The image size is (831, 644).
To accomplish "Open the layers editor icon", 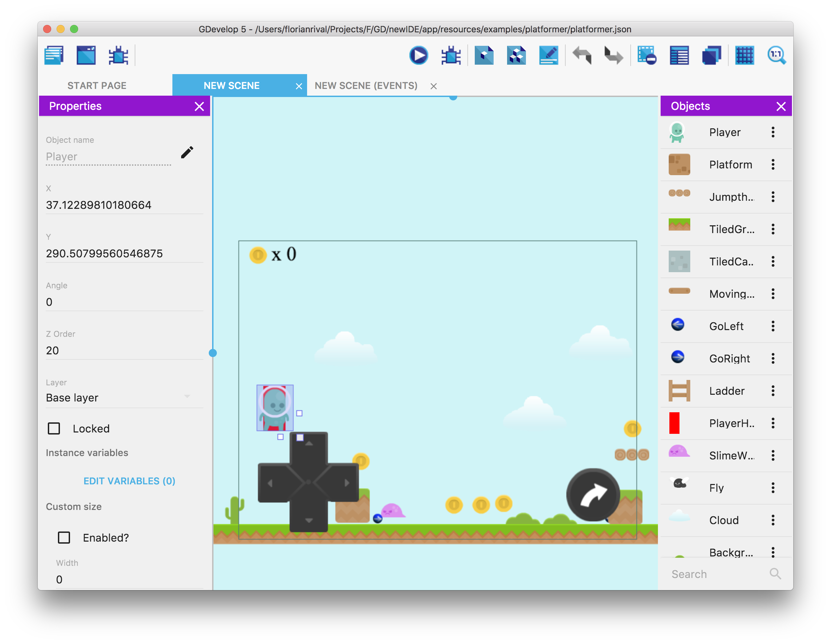I will (711, 56).
